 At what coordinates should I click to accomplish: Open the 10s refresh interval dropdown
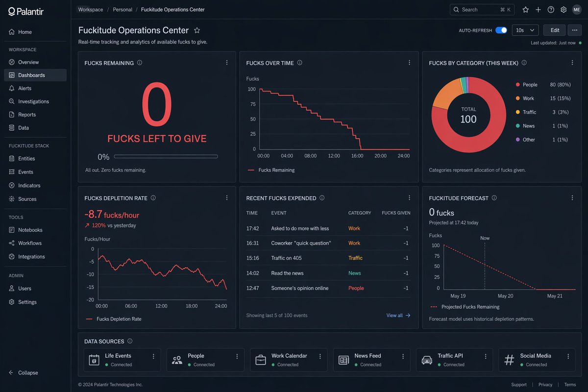pyautogui.click(x=525, y=30)
